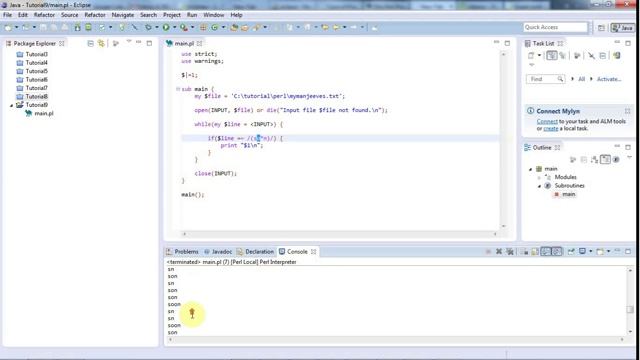Open the Source menu
Screen dimensions: 640x360
pyautogui.click(x=69, y=15)
